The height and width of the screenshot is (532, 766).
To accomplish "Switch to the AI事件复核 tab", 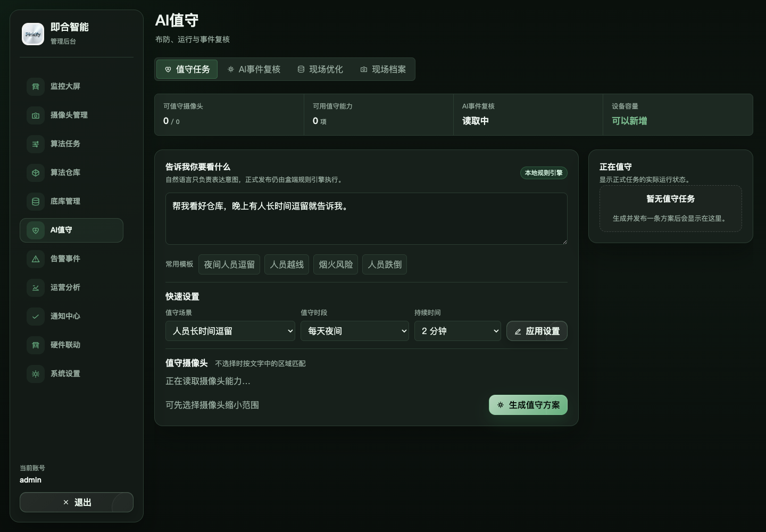I will (x=254, y=69).
